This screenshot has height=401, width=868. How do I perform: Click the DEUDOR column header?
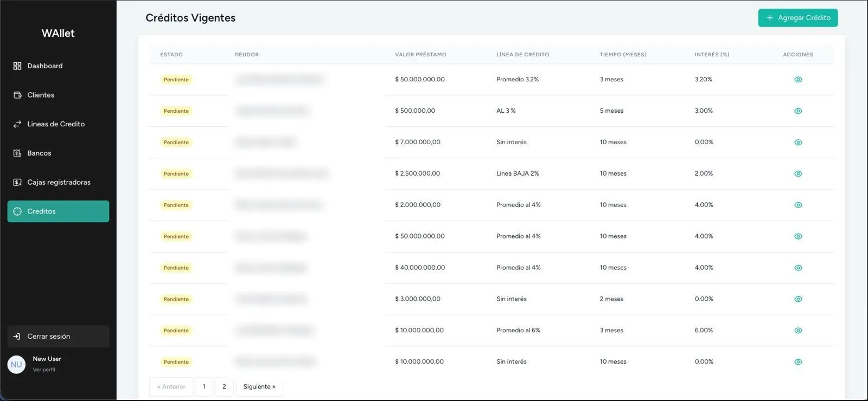click(247, 55)
